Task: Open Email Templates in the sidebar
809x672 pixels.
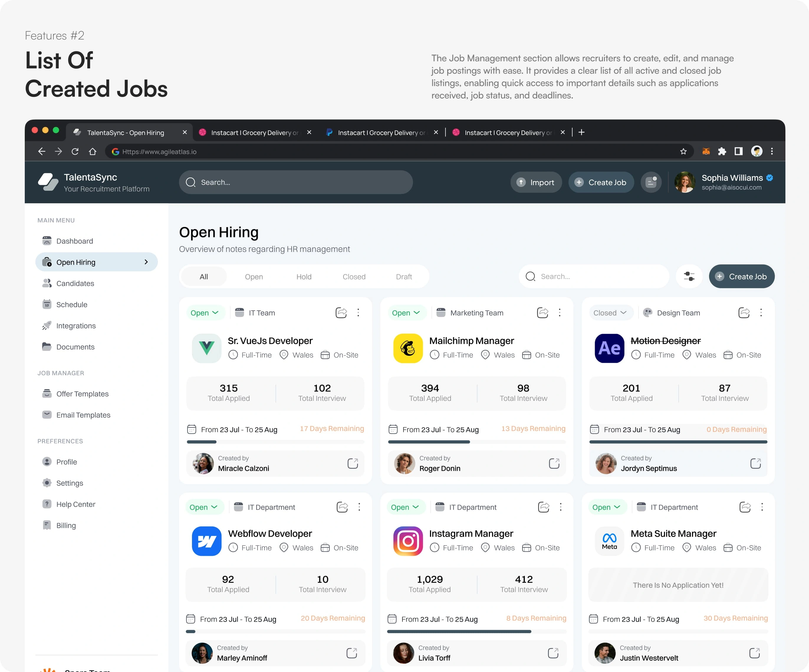Action: (x=96, y=415)
